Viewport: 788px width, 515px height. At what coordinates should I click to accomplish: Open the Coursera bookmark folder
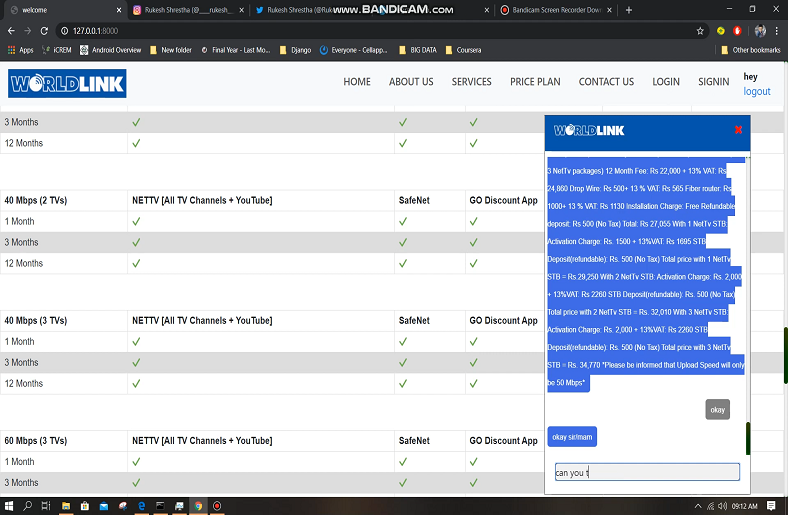pyautogui.click(x=463, y=50)
